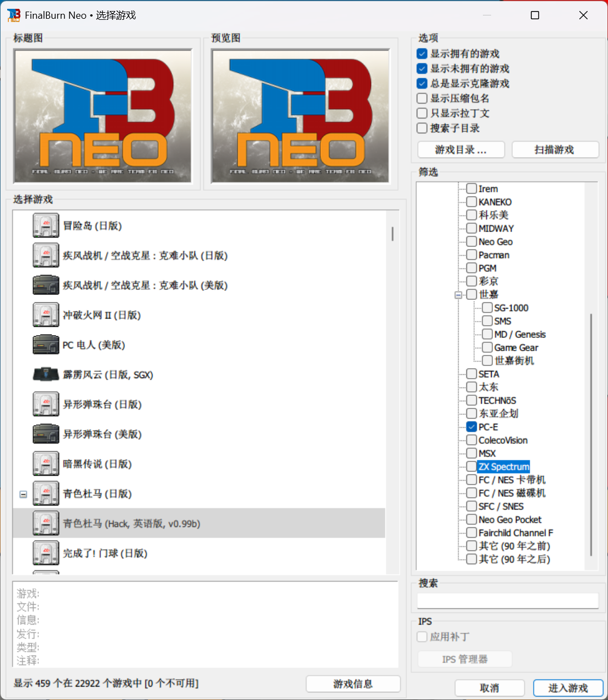This screenshot has height=700, width=608.
Task: Check the MIDWAY filter box
Action: pos(471,228)
